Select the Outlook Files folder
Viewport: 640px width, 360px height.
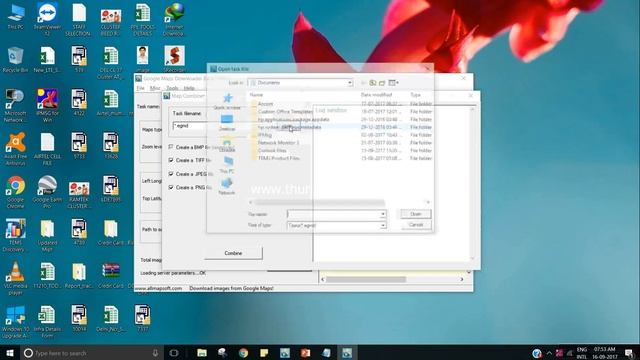[272, 151]
